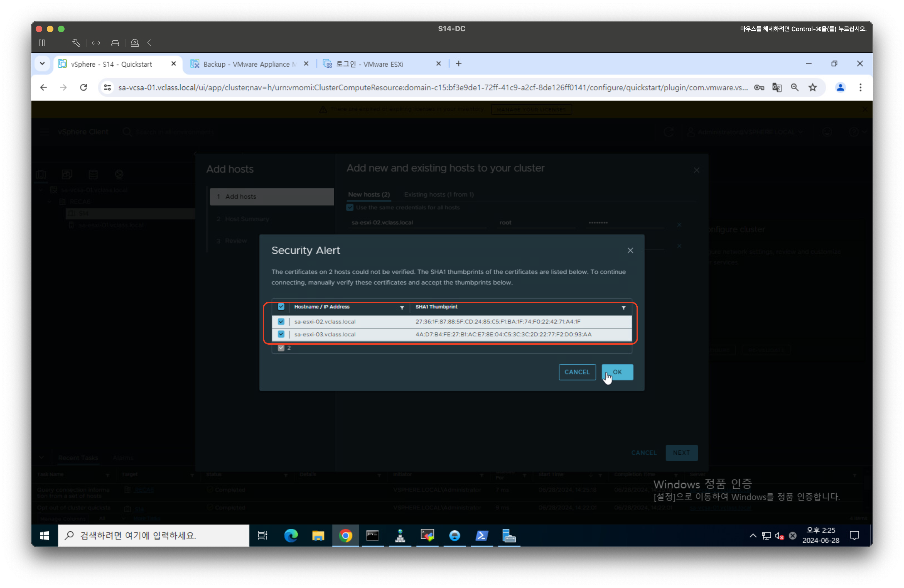This screenshot has height=588, width=904.
Task: Open Hostname / IP Address column filter
Action: 402,308
